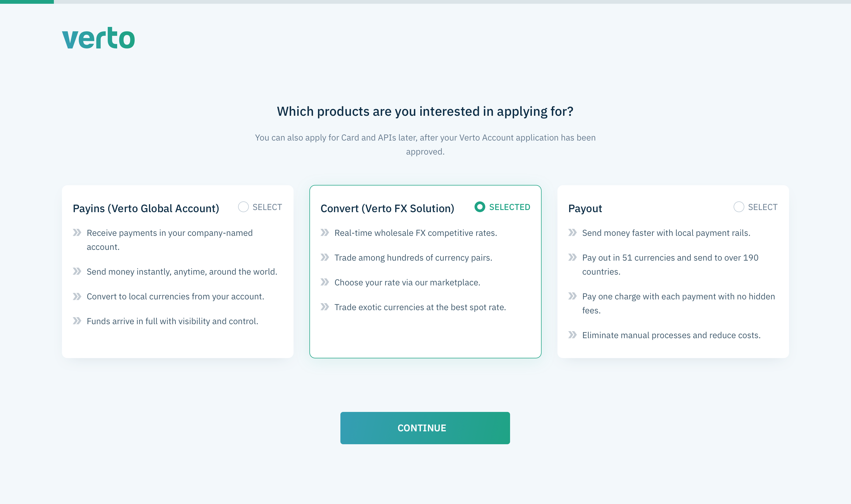Click chevron icon beside 'Receive payments' bullet
Image resolution: width=851 pixels, height=504 pixels.
coord(77,233)
